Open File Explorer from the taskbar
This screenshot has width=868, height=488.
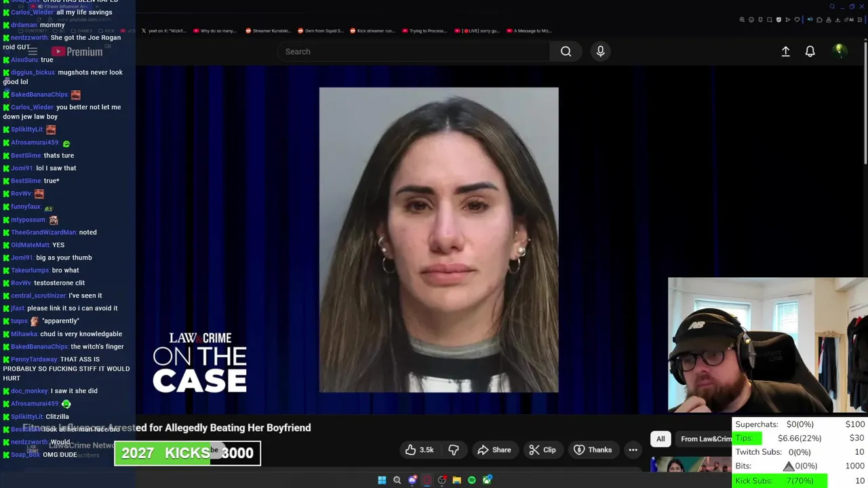(x=457, y=481)
